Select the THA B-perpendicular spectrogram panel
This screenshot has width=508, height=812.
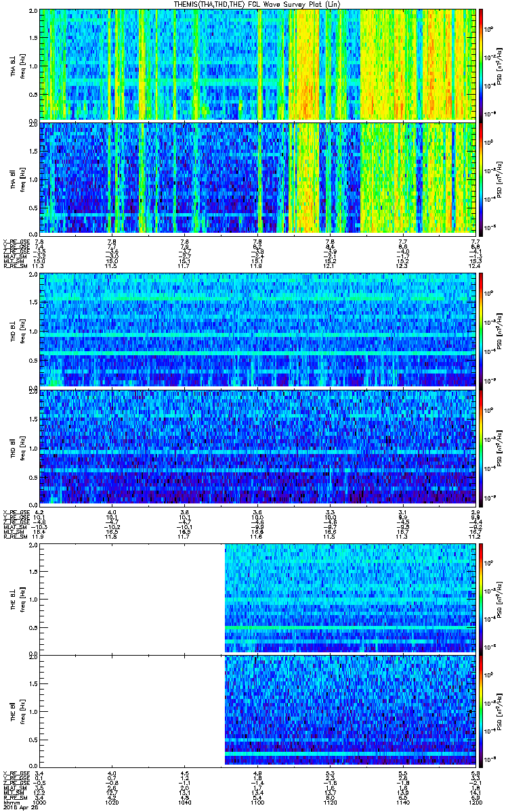tap(257, 64)
